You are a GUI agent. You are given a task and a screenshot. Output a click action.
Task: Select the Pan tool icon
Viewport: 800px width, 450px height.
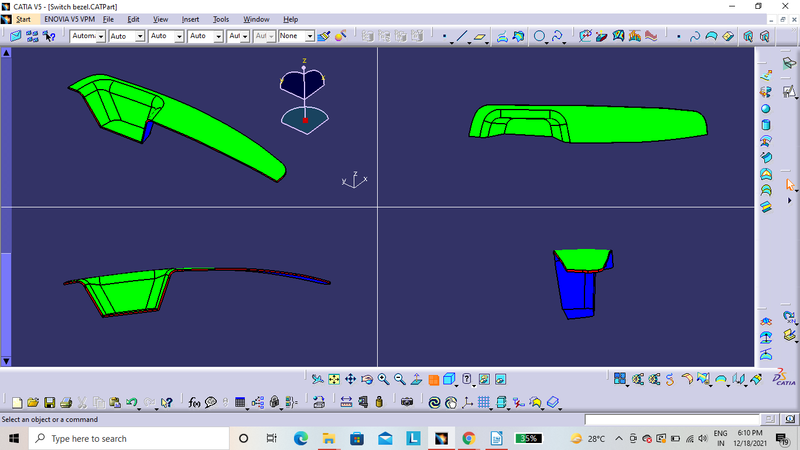click(x=350, y=379)
